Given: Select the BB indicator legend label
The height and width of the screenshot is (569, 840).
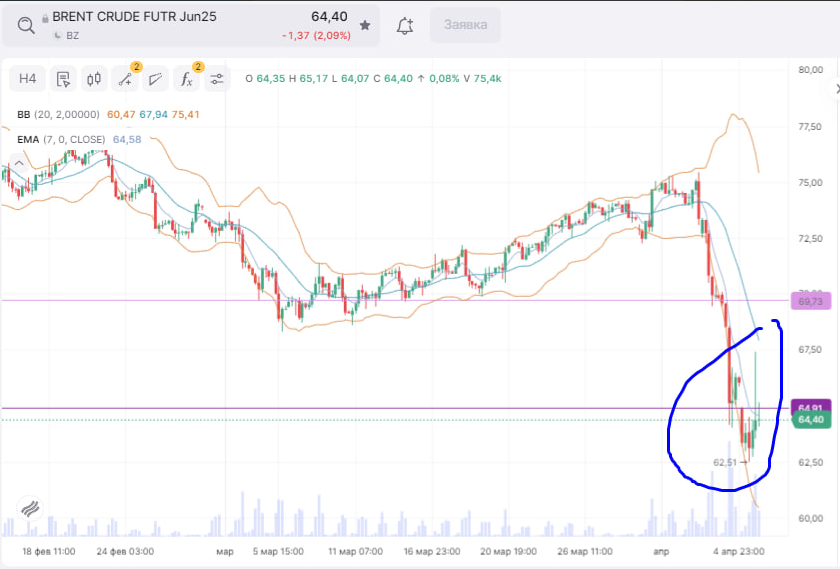Looking at the screenshot, I should (24, 114).
